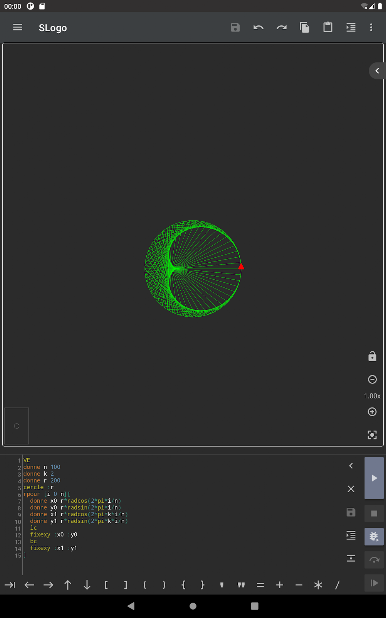386x618 pixels.
Task: Insert a plus sign
Action: [280, 585]
